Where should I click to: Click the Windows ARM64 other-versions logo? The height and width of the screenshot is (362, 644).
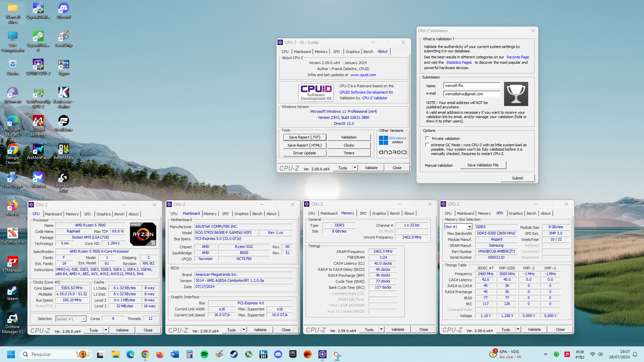(392, 140)
